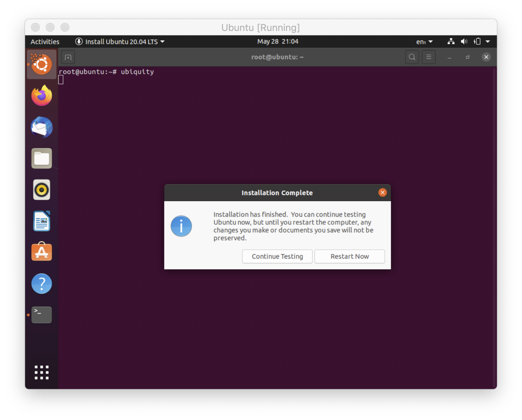Viewport: 522px width, 420px height.
Task: Click the network status icon in the top bar
Action: pyautogui.click(x=451, y=41)
